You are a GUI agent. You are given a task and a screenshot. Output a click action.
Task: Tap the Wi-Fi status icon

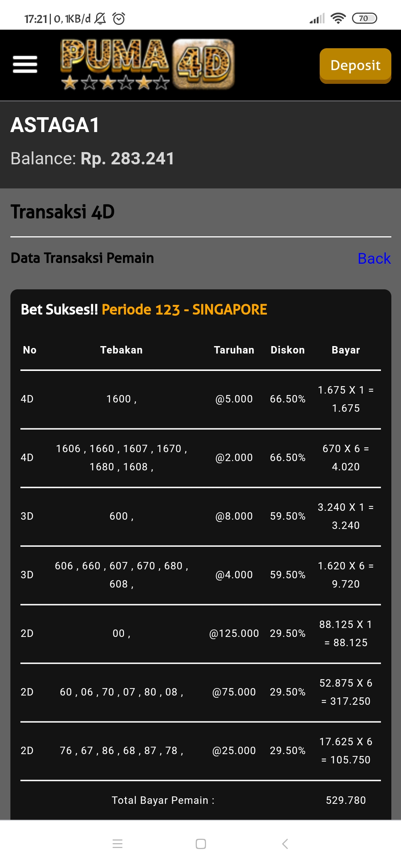(x=338, y=18)
